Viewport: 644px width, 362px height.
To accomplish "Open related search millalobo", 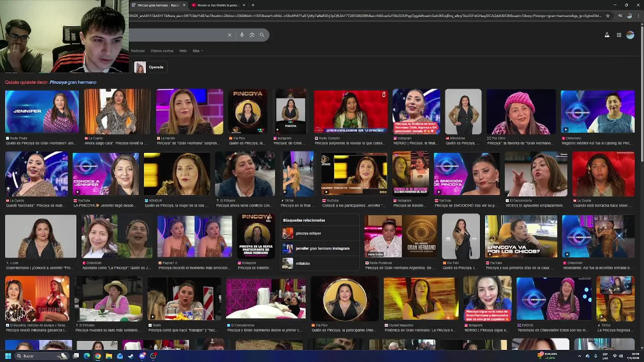I will tap(319, 263).
